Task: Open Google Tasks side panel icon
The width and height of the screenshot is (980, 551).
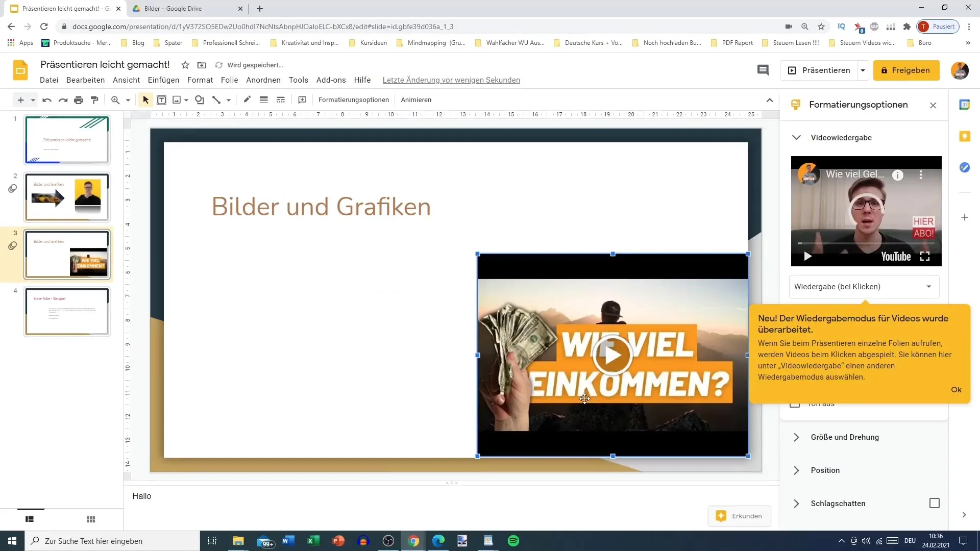Action: [965, 167]
